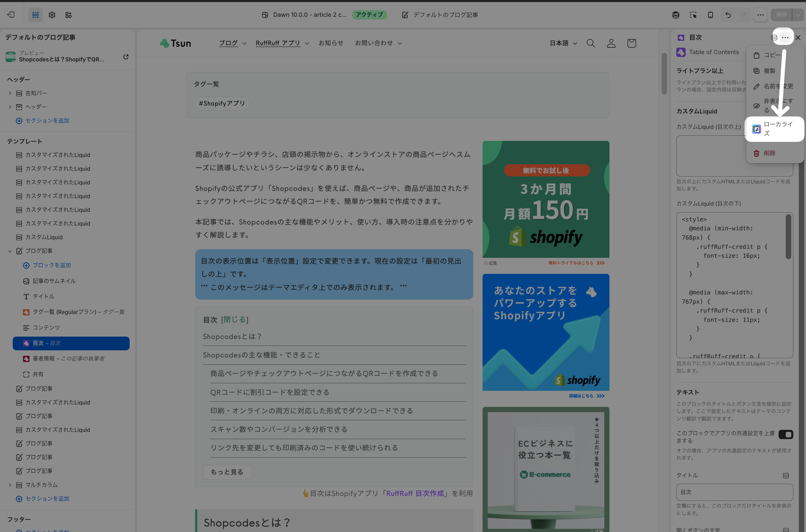Click the カスタムLiquid (目次の下) code editor
The height and width of the screenshot is (532, 806).
(735, 285)
